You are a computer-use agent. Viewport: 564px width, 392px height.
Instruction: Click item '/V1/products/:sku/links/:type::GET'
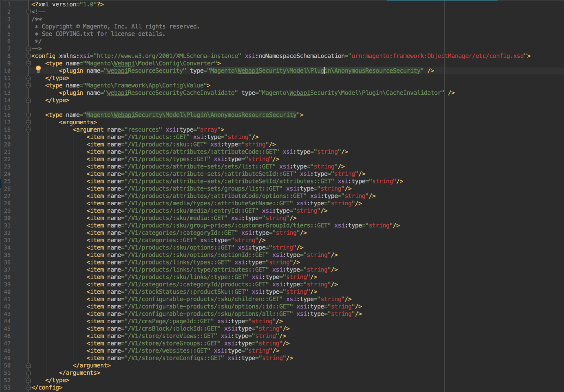click(x=186, y=278)
